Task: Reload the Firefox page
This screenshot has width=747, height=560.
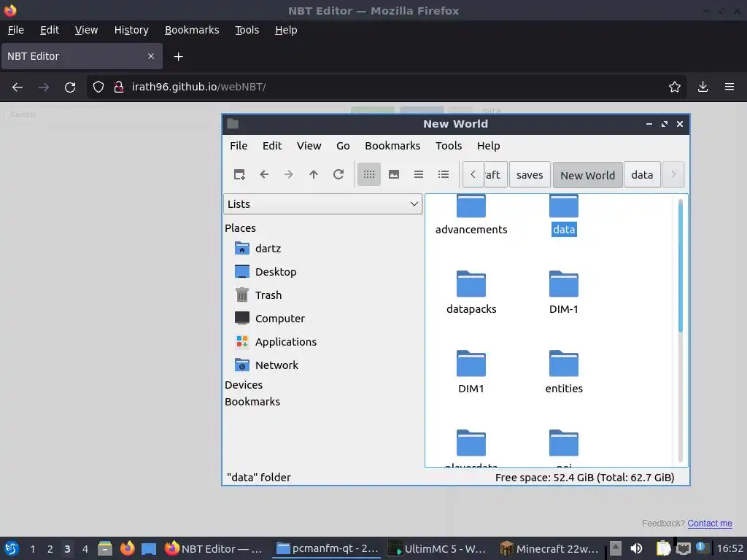Action: [x=70, y=87]
